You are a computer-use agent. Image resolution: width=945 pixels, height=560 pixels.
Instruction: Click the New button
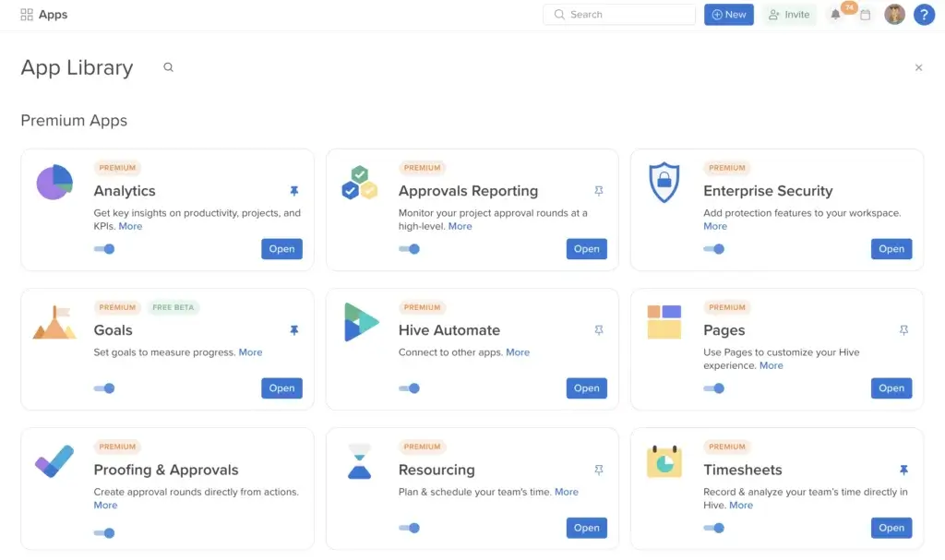[x=729, y=15]
